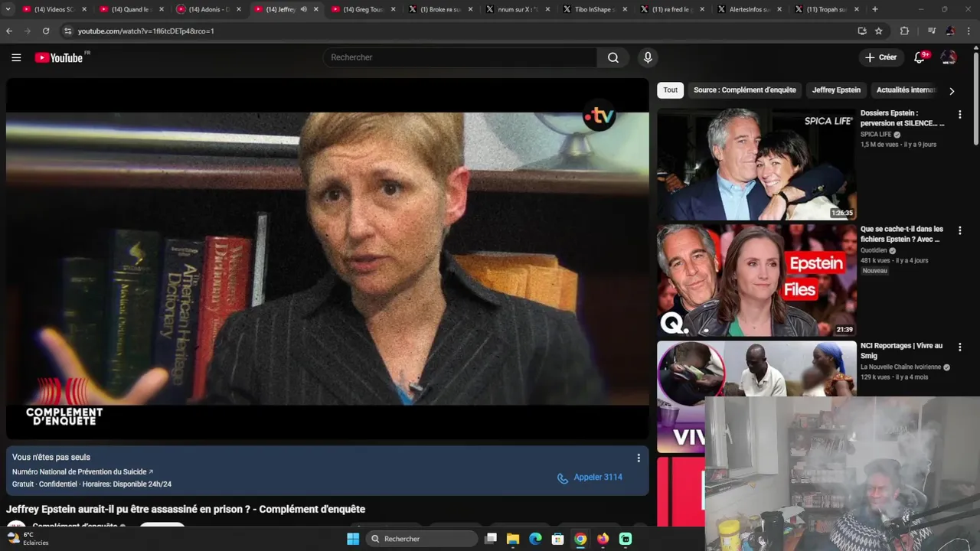980x551 pixels.
Task: Open Task View on the taskbar
Action: click(491, 539)
